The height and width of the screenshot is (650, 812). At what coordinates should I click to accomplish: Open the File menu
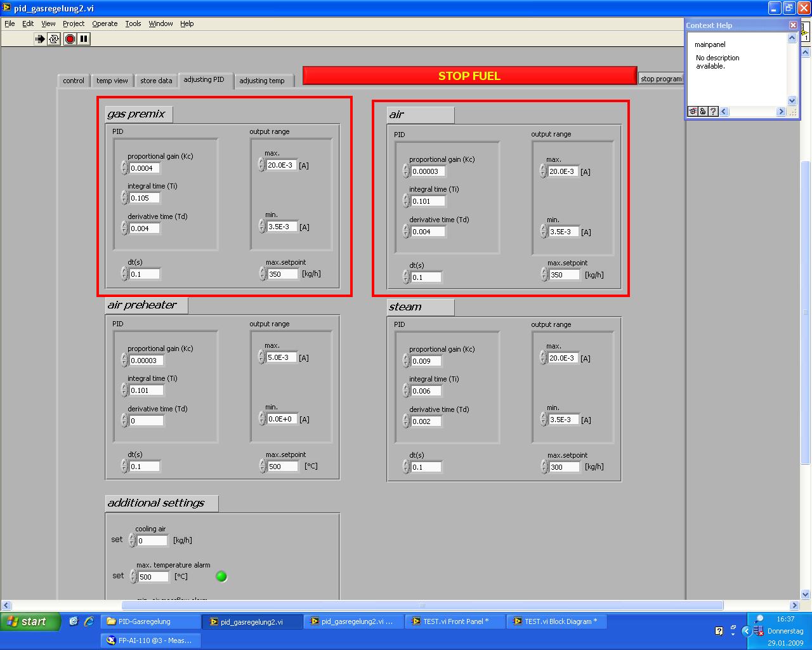(10, 23)
